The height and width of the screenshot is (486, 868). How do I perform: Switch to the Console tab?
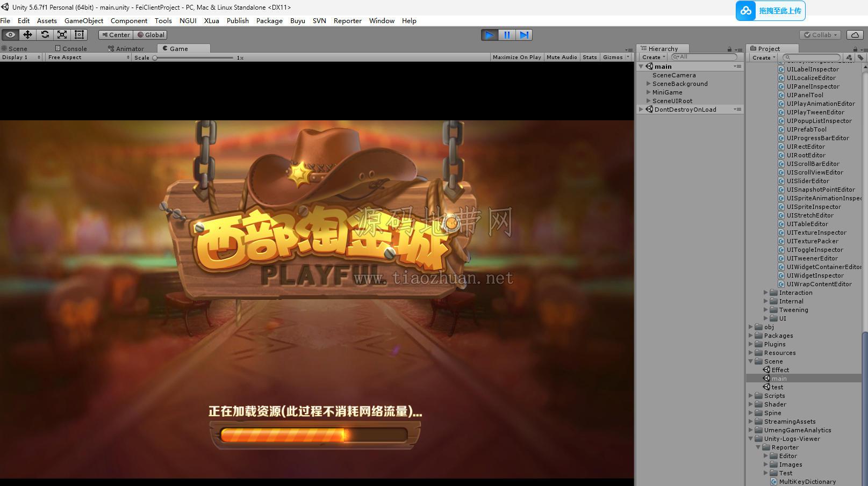click(70, 48)
